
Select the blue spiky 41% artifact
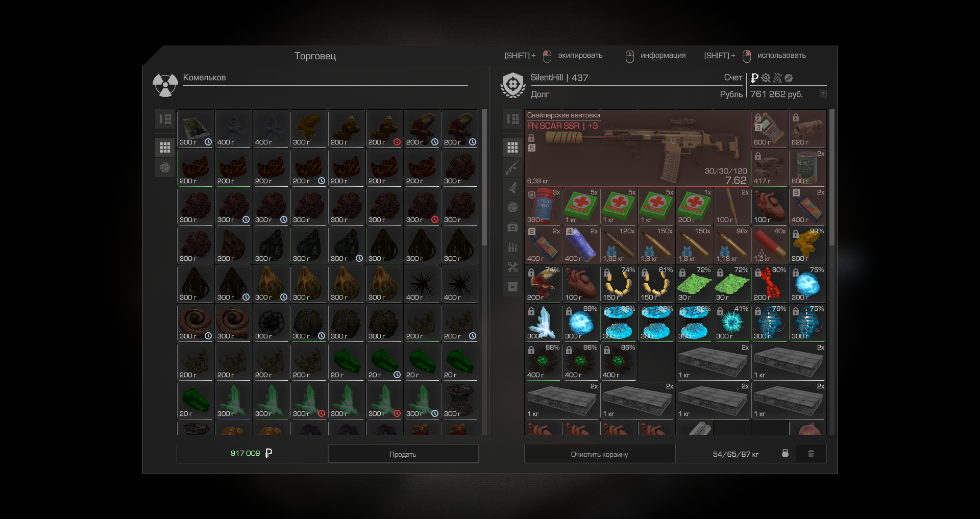coord(732,323)
